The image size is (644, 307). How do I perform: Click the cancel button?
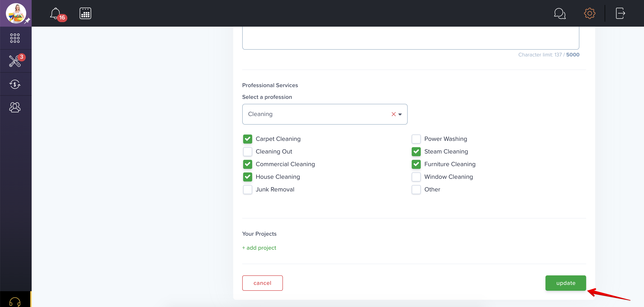(x=262, y=283)
